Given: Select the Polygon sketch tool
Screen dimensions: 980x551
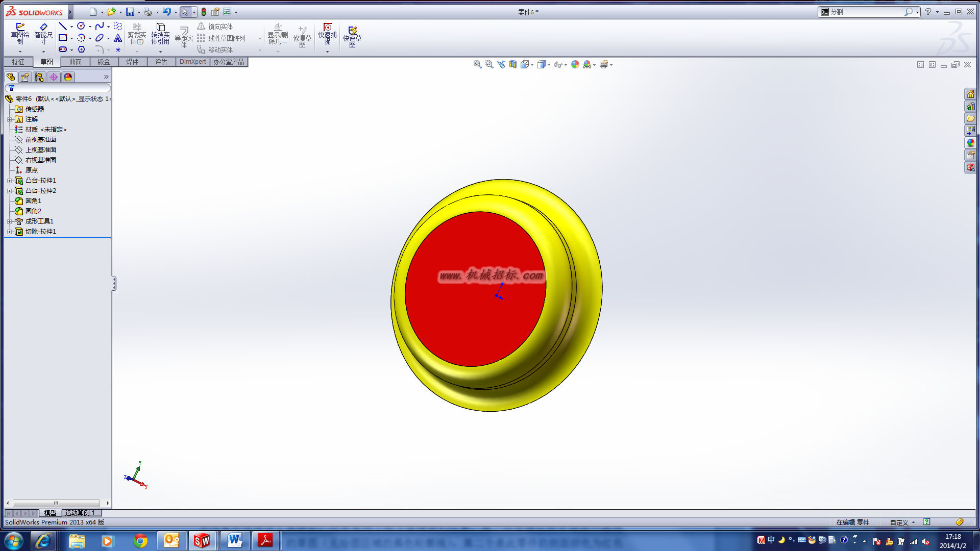Looking at the screenshot, I should pos(81,49).
